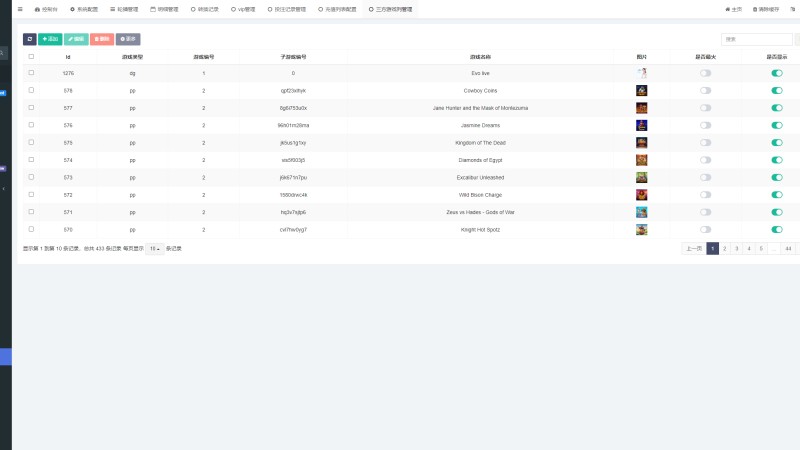Image resolution: width=800 pixels, height=450 pixels.
Task: Open the Zeus vs Hades thumbnail
Action: 641,212
